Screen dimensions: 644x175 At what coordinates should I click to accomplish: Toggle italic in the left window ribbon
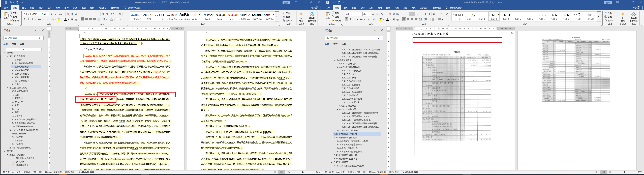28,19
